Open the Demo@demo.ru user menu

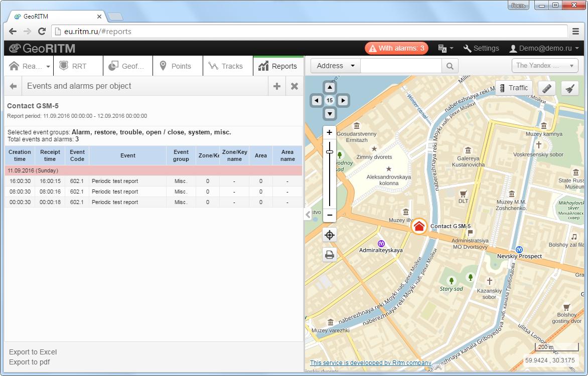[x=544, y=48]
